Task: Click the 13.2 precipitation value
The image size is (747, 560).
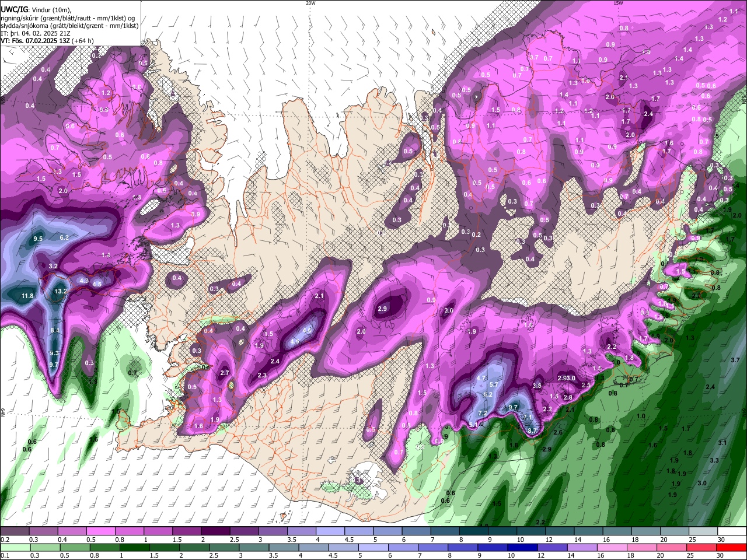Action: pos(61,290)
